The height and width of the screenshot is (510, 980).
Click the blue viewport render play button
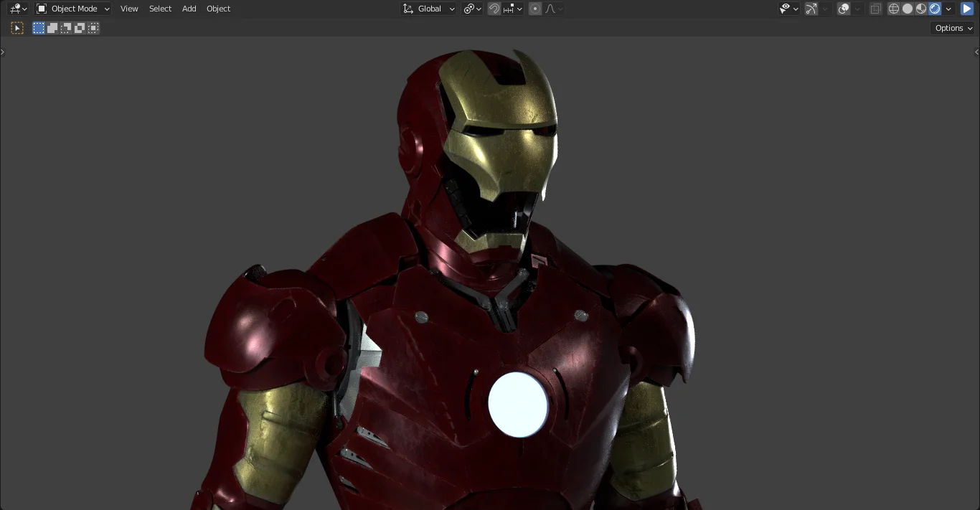(x=968, y=8)
